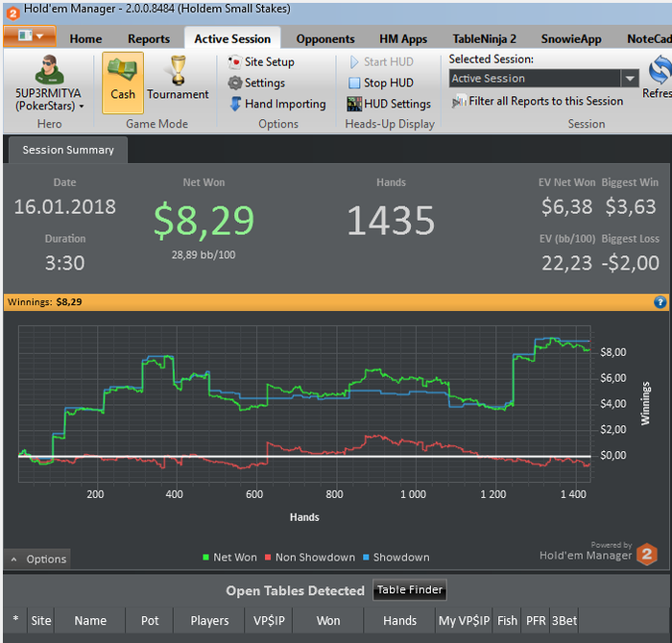Sort tables by Name column

90,620
